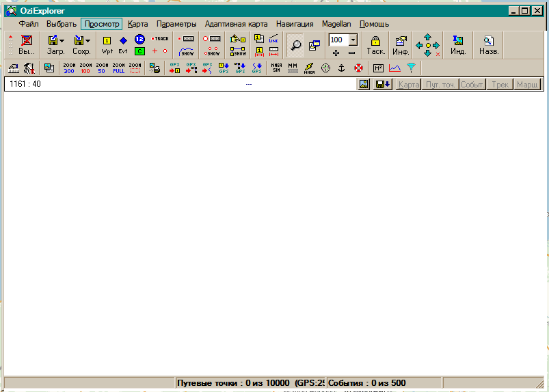
Task: Click the NMEA SIM icon
Action: 276,68
